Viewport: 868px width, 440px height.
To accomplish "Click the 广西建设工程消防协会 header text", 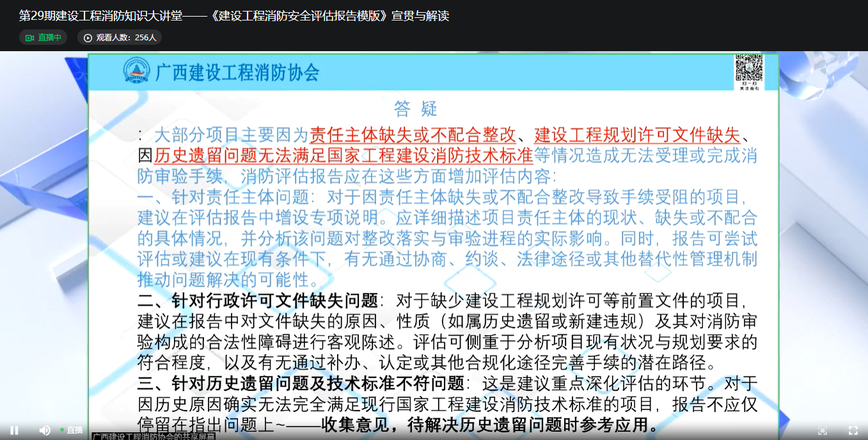I will click(237, 72).
